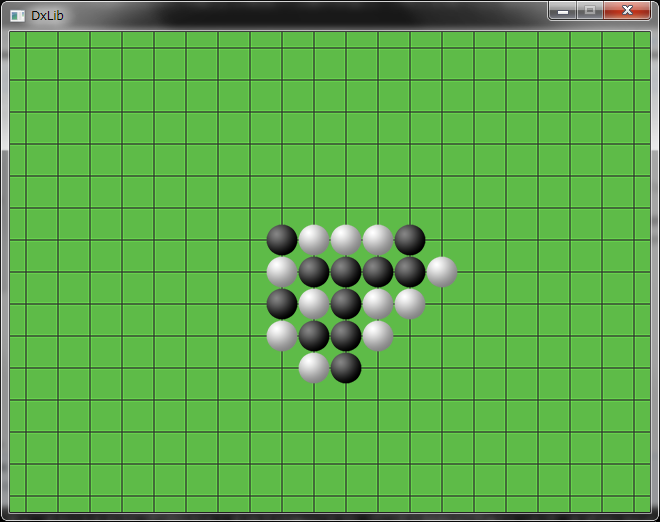Click the bottom-most white stone

[x=314, y=368]
